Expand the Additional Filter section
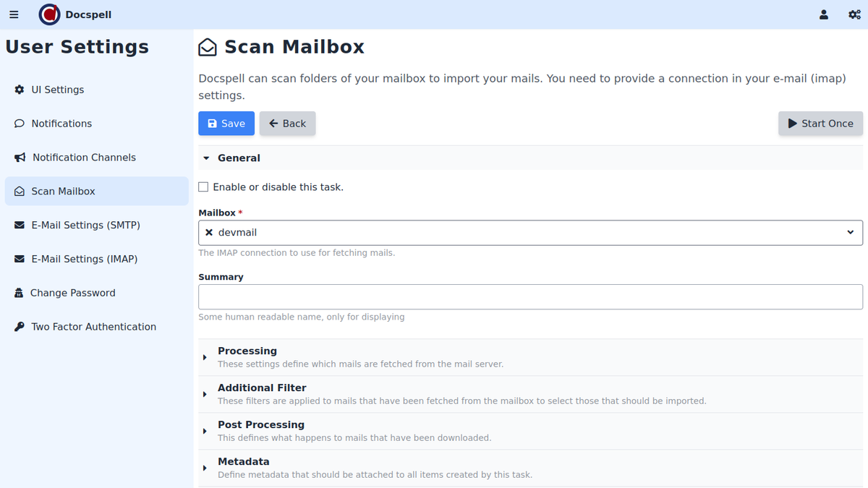Screen dimensions: 868x488 tap(261, 388)
